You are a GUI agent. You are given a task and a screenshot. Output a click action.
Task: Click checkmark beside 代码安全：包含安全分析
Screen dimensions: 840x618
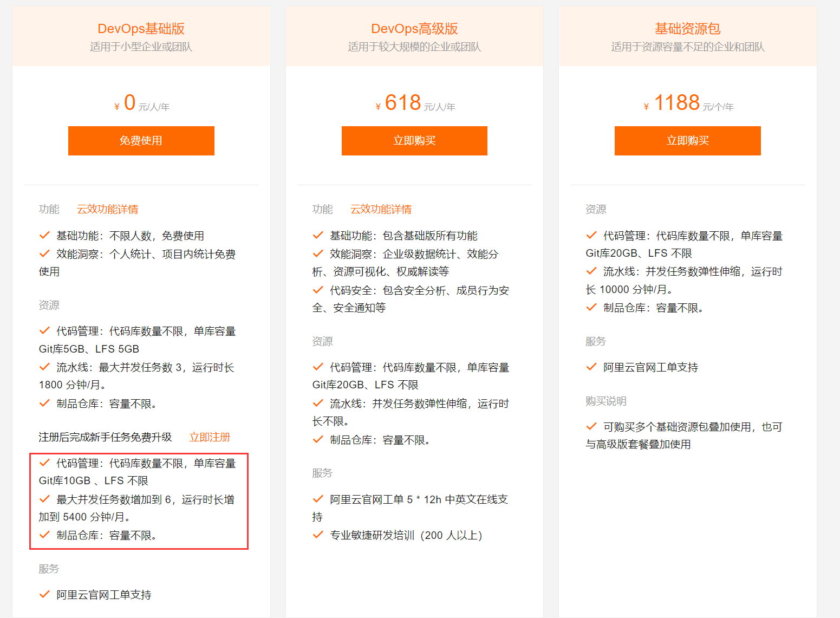pos(318,290)
